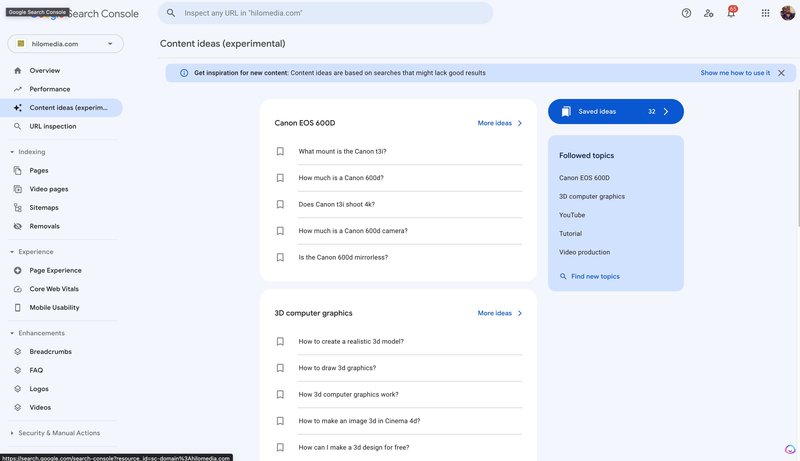Click assistant icon in bottom-right corner
Viewport: 800px width, 461px height.
pos(790,449)
